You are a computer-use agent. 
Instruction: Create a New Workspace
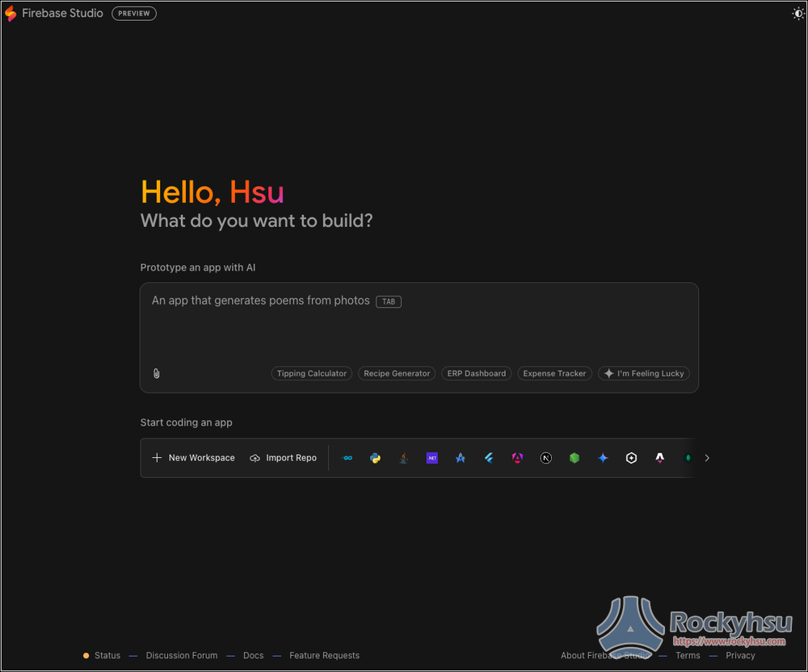194,458
